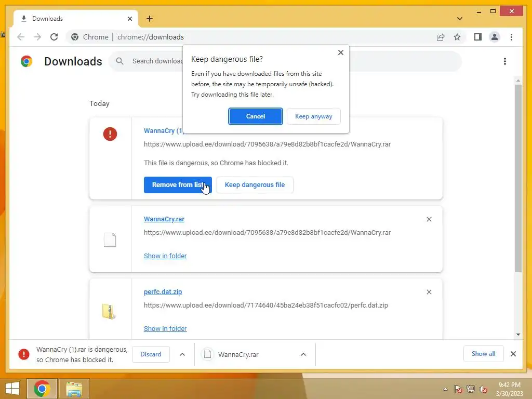Click Keep dangerous file button
This screenshot has height=399, width=532.
point(255,185)
